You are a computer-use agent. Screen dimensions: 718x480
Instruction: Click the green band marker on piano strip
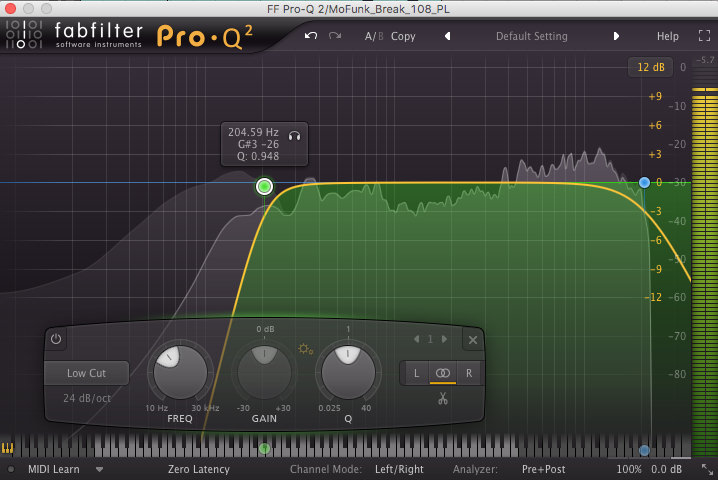264,448
